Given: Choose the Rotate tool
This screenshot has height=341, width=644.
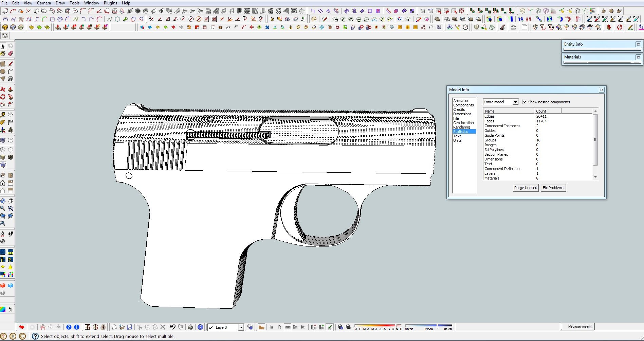Looking at the screenshot, I should point(3,97).
